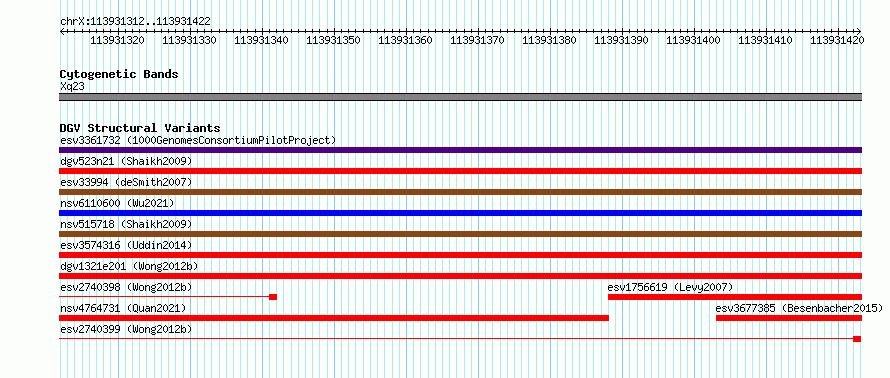This screenshot has height=378, width=890.
Task: Select the small red esv2740398 end block
Action: (x=273, y=297)
